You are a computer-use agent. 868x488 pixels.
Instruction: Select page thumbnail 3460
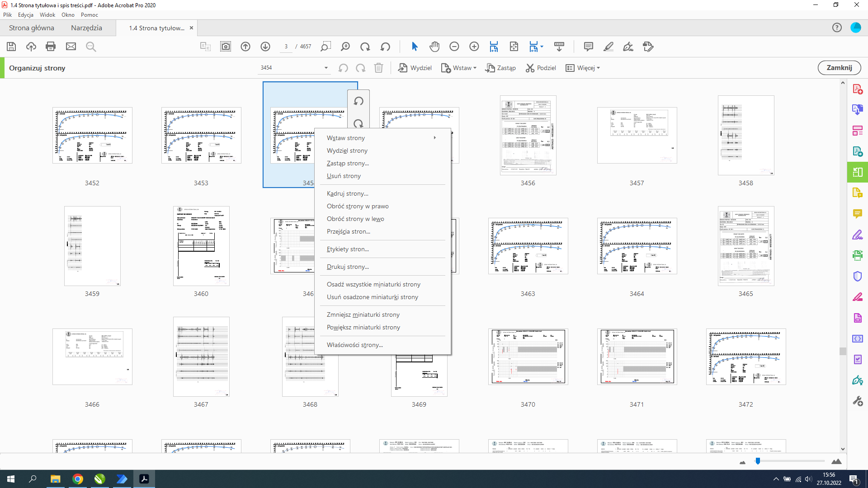pyautogui.click(x=201, y=246)
